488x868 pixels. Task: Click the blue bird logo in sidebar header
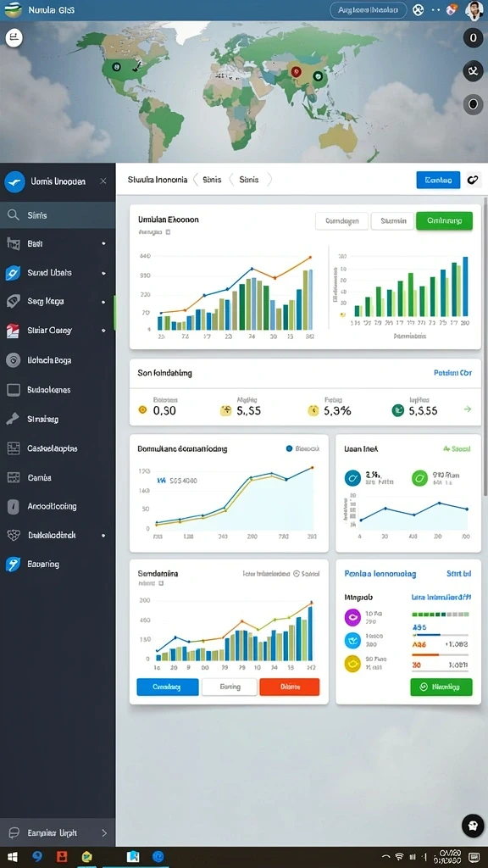[x=14, y=181]
